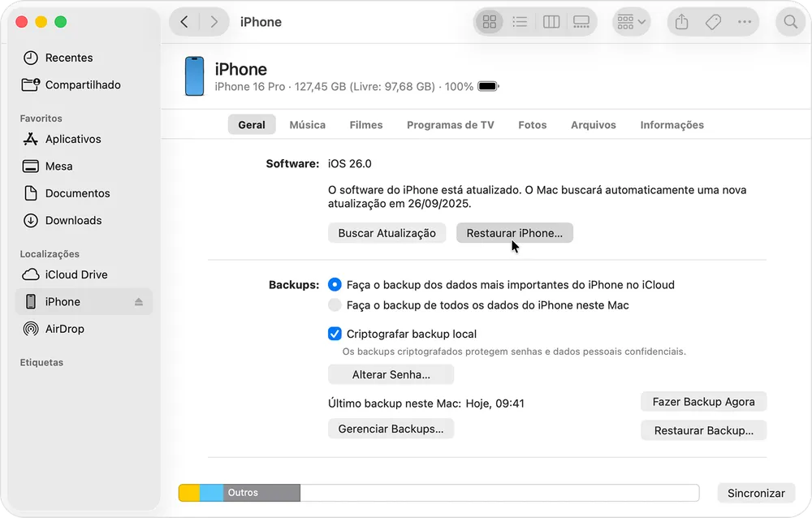Viewport: 812px width, 518px height.
Task: Click Restaurar iPhone... button
Action: pyautogui.click(x=515, y=233)
